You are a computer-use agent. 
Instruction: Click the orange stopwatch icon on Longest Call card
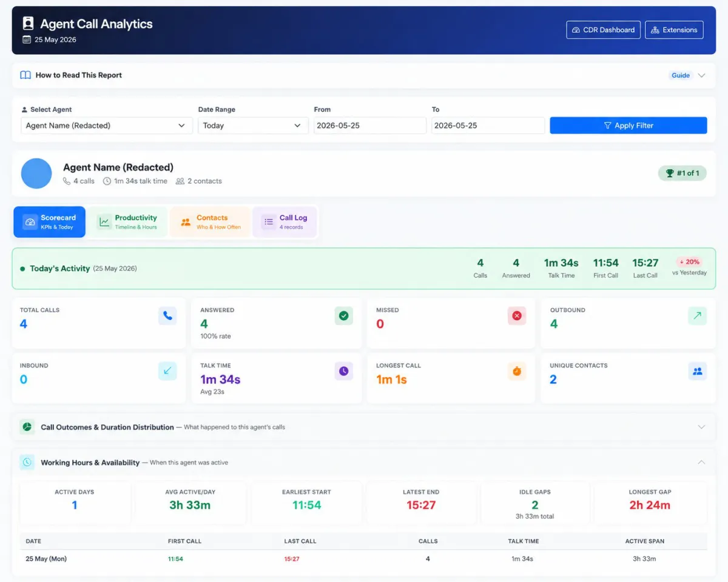coord(517,371)
